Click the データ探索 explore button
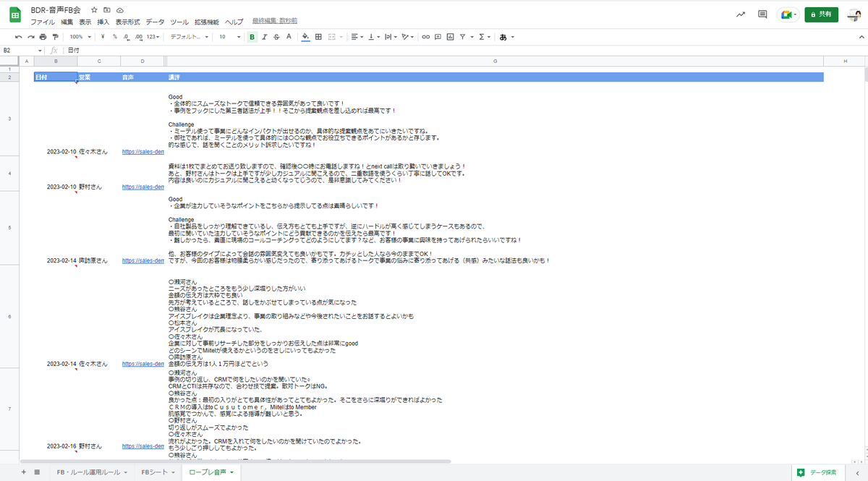This screenshot has height=481, width=868. pos(817,472)
